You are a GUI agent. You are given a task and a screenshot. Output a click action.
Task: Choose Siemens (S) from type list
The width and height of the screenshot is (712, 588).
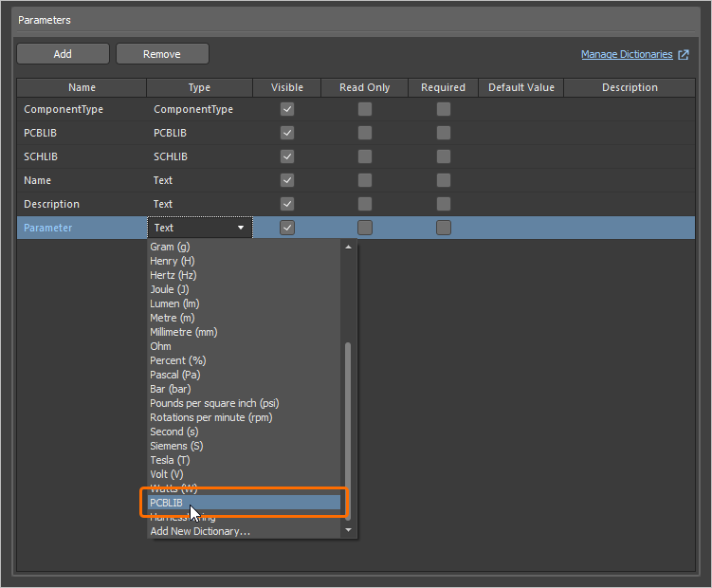click(x=245, y=447)
